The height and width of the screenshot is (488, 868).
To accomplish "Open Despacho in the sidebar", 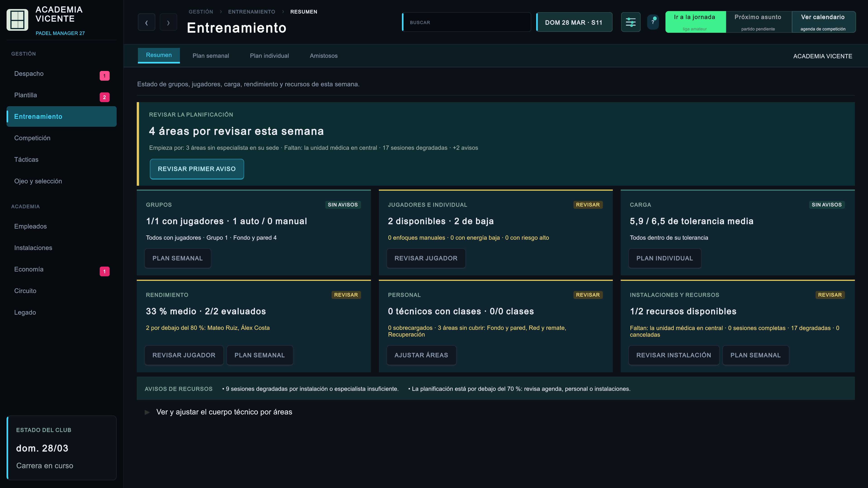I will point(61,74).
